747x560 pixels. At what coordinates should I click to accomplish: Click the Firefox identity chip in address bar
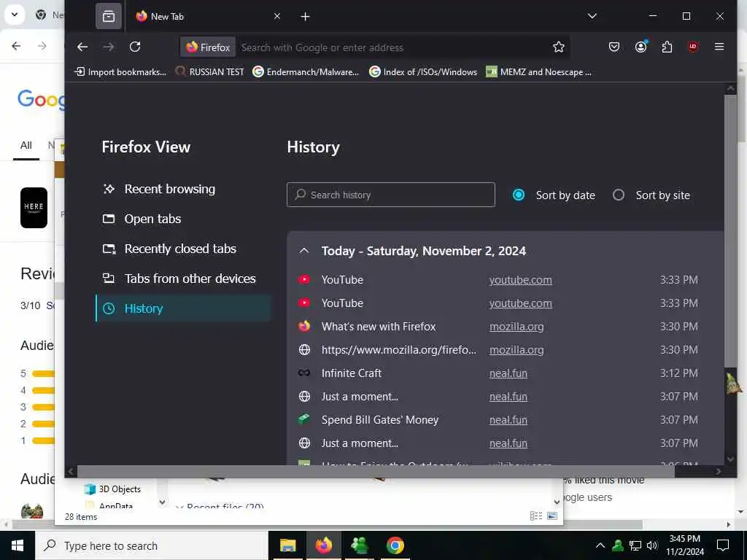(x=208, y=47)
